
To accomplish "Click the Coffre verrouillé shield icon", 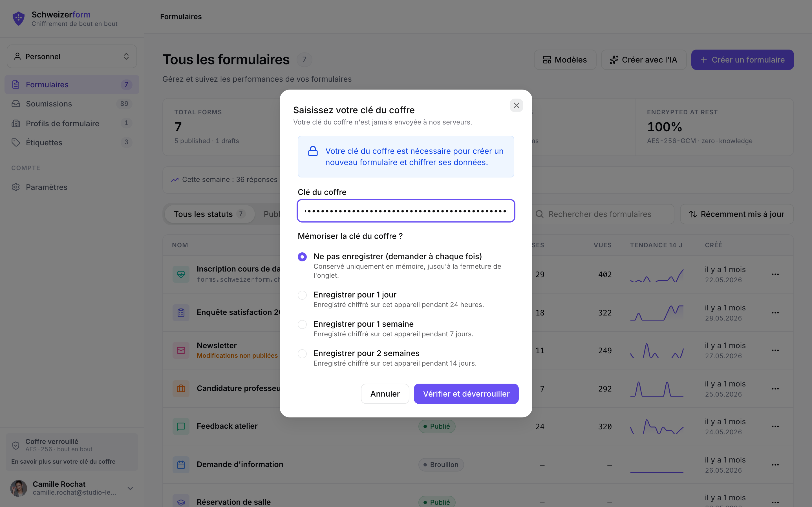I will [16, 445].
